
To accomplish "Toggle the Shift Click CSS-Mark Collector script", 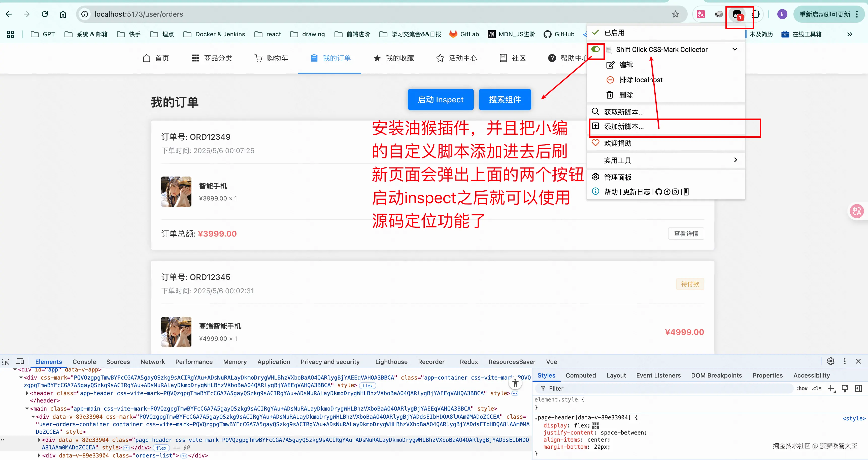I will click(x=595, y=49).
